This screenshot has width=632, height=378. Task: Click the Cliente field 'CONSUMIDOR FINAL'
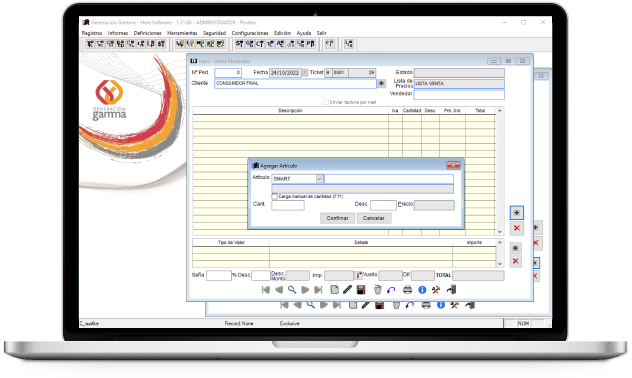tap(295, 83)
